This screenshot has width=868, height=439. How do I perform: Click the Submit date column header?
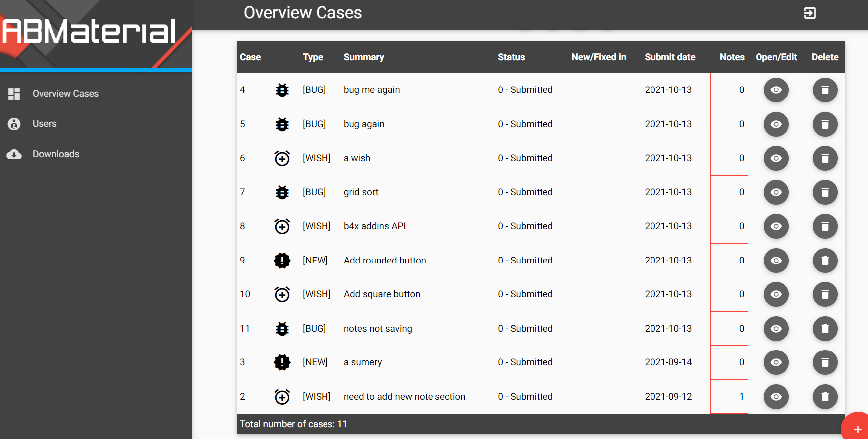(x=670, y=57)
